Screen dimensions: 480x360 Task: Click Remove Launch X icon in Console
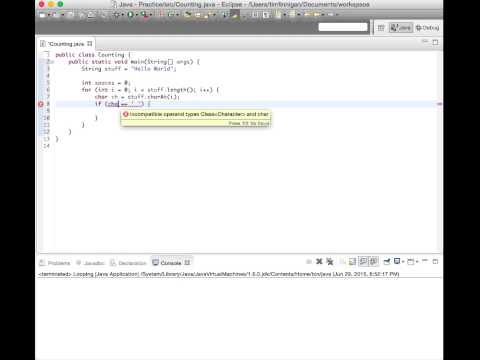point(319,262)
